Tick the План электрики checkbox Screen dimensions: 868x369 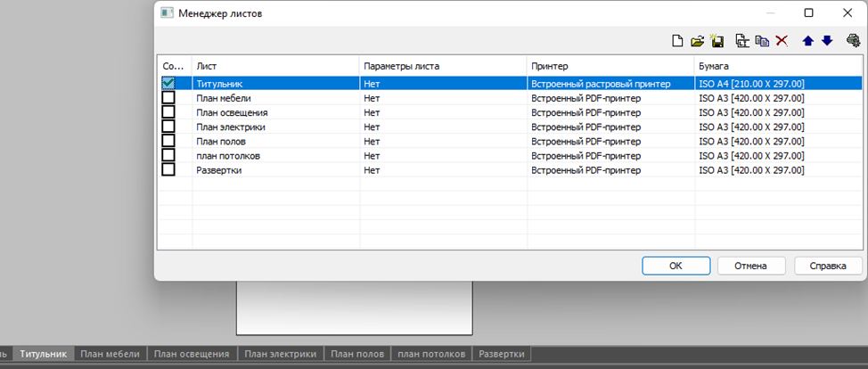[168, 127]
